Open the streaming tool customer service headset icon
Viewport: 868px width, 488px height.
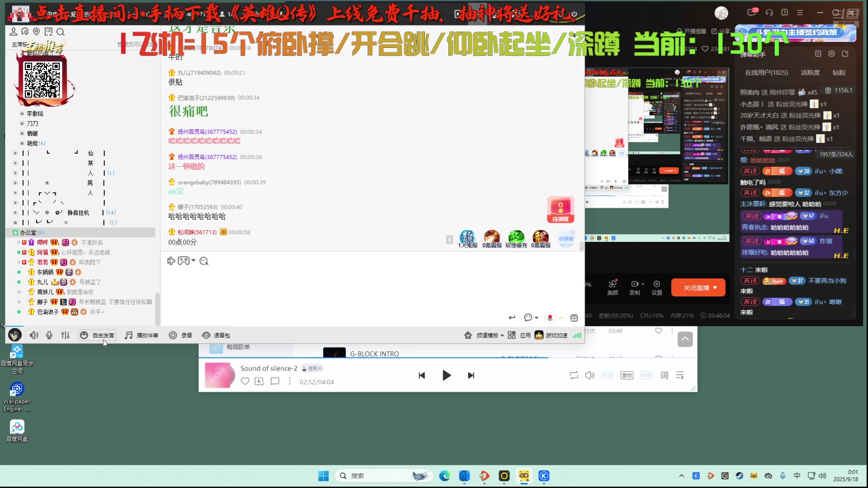769,13
